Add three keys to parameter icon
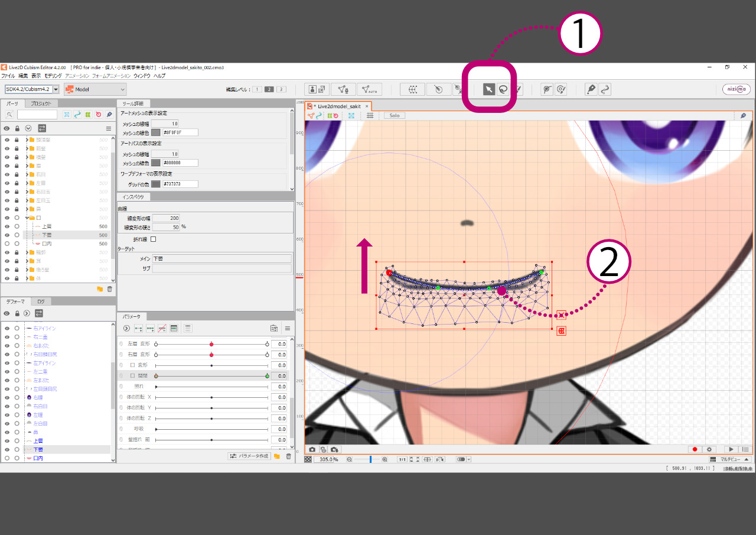 tap(150, 328)
